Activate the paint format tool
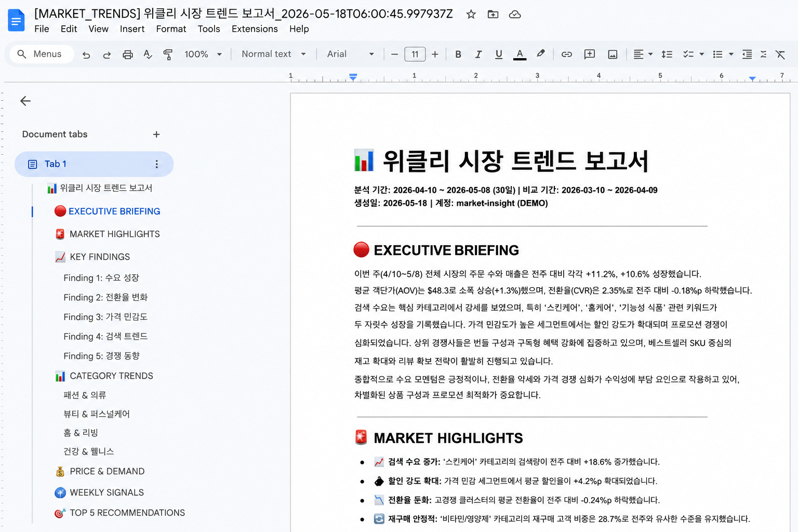 click(168, 55)
